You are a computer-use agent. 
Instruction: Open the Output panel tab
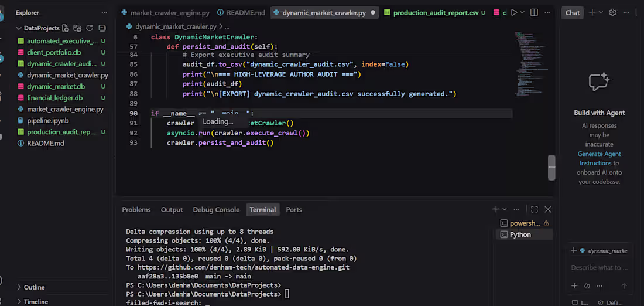click(172, 209)
